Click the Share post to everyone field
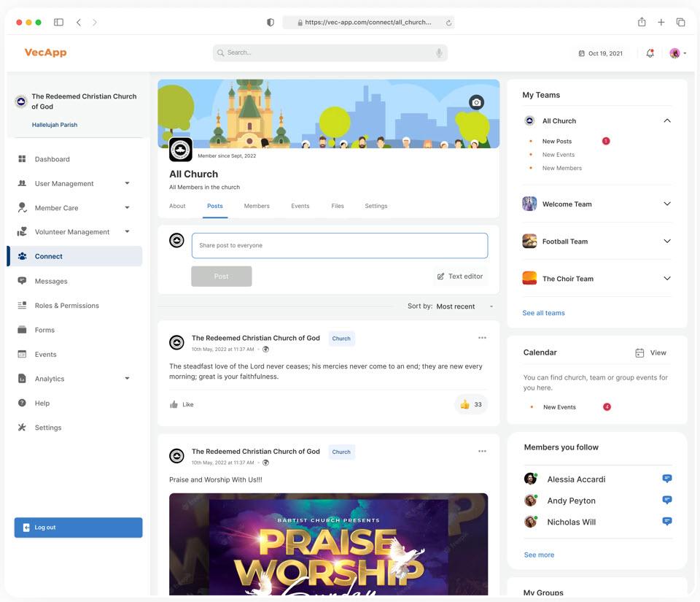Screen dimensions: 700x602 coord(339,246)
